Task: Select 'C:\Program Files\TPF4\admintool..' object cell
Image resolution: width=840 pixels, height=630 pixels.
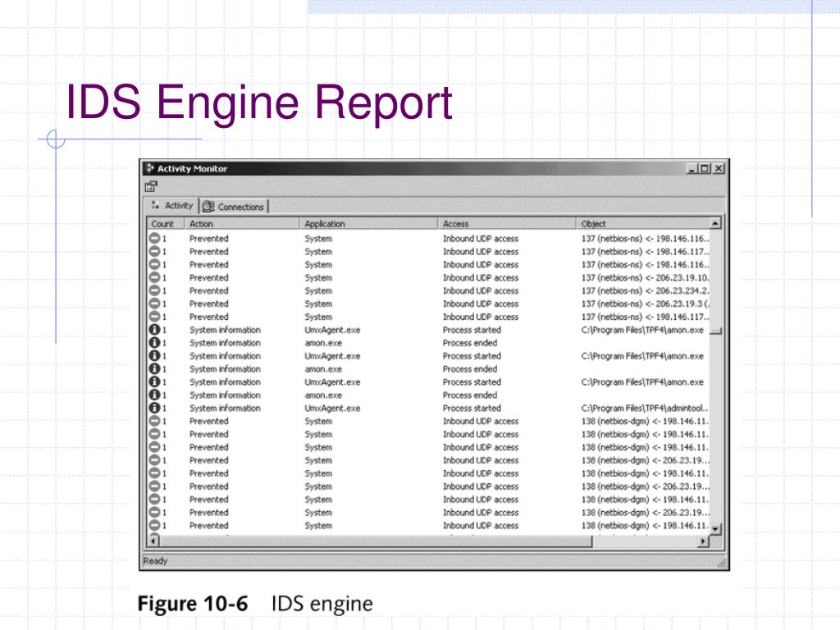Action: [645, 409]
